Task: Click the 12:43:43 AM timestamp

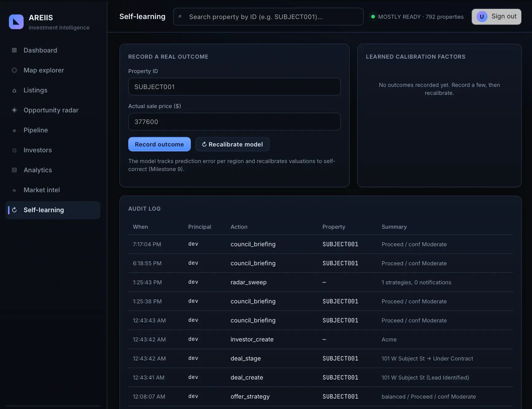Action: click(x=149, y=320)
